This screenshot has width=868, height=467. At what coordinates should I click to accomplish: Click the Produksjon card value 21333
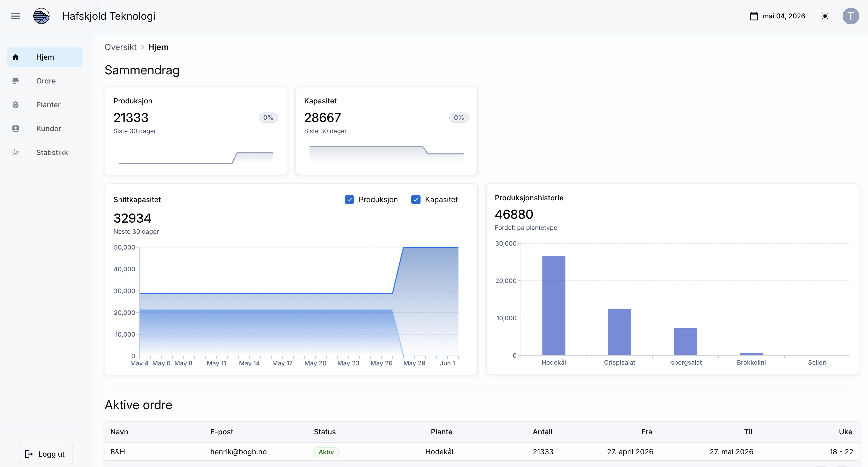click(x=131, y=118)
